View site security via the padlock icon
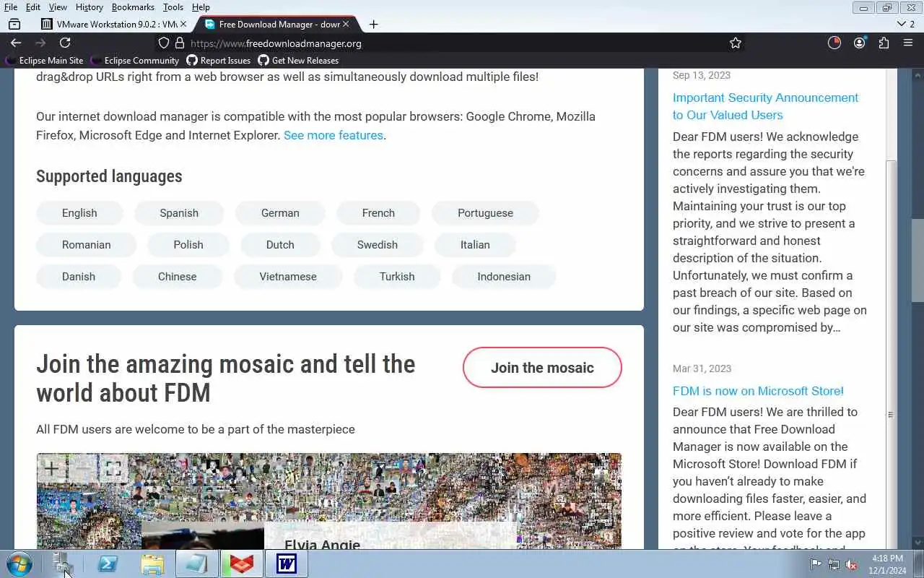This screenshot has height=578, width=924. click(x=178, y=43)
